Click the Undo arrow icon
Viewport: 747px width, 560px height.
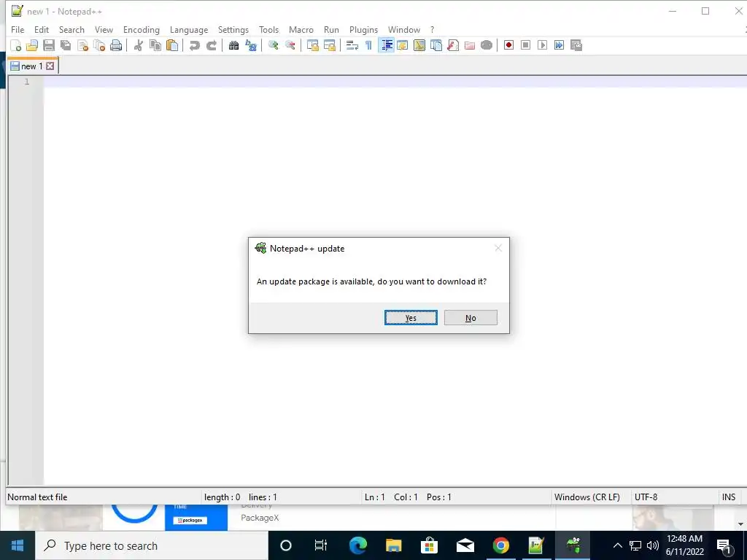194,45
